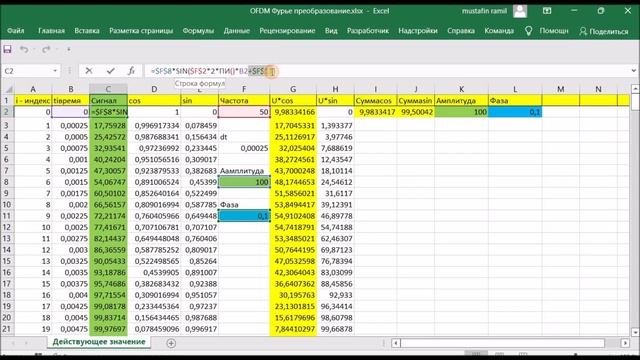Open the Рецензирование tab
Image resolution: width=640 pixels, height=360 pixels.
(287, 31)
